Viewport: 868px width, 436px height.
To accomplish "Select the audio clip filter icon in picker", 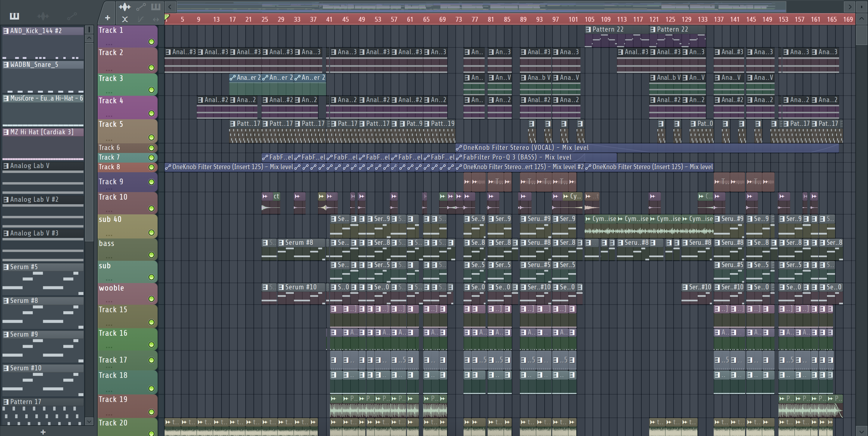I will (x=43, y=16).
